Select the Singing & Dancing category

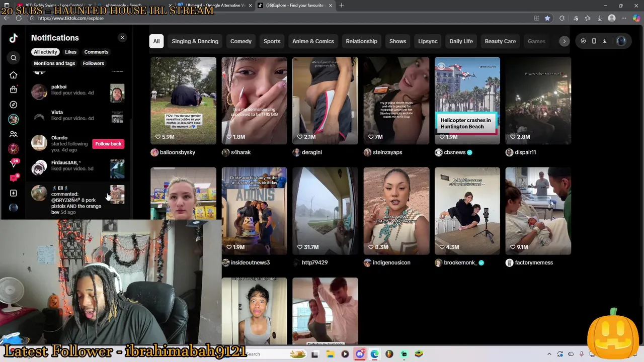(195, 41)
